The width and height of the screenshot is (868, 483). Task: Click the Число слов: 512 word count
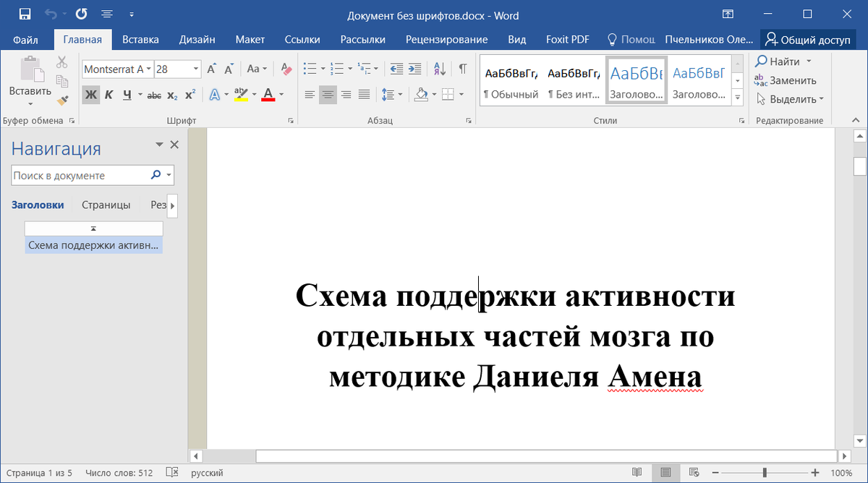tap(119, 473)
